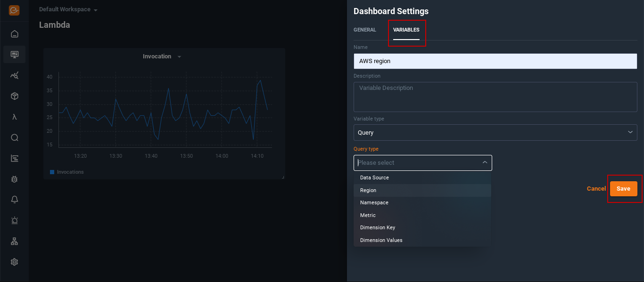Open the Home page from the sidebar
644x282 pixels.
[14, 33]
